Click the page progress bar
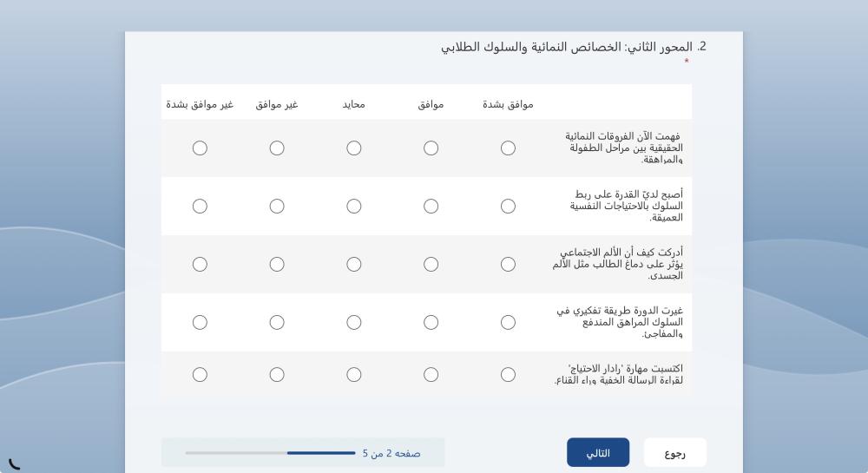 [270, 453]
